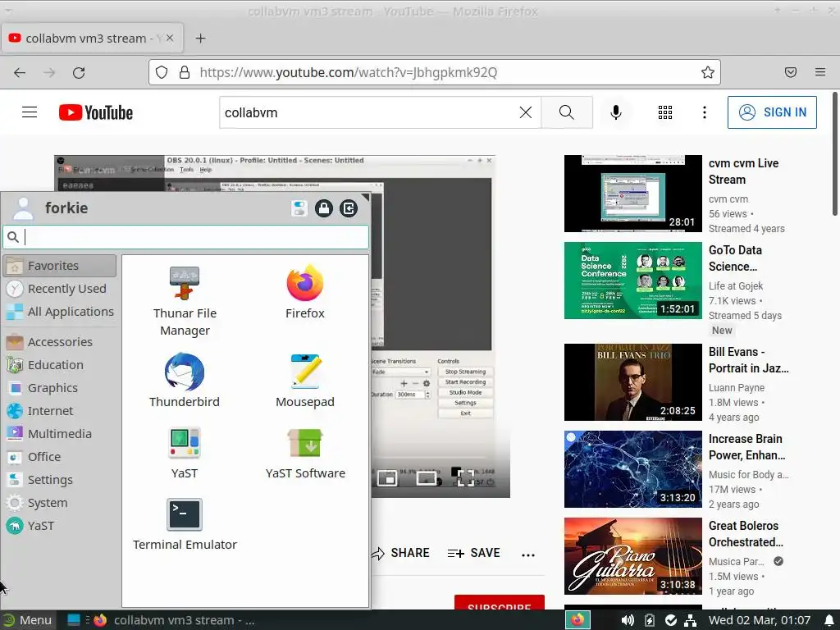Launch YaST control center icon
Screen dimensions: 840x630
185,453
